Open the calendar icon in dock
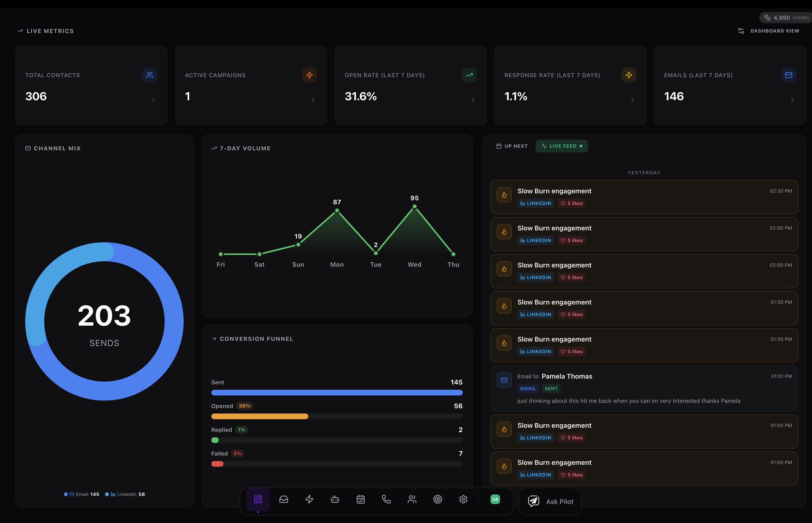Screen dimensions: 812x523 361,499
